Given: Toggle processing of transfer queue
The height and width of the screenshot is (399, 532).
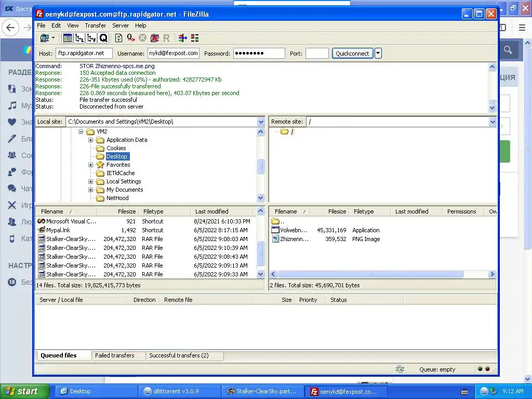Looking at the screenshot, I should pos(130,38).
